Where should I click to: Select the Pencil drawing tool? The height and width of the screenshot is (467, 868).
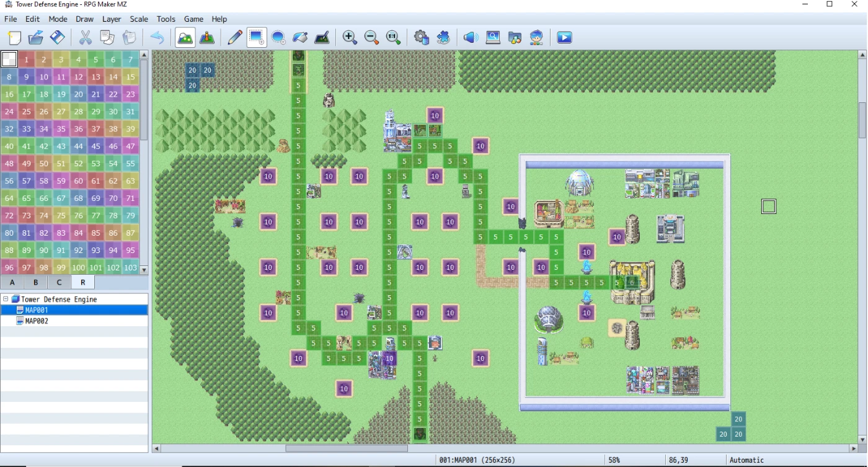[234, 38]
